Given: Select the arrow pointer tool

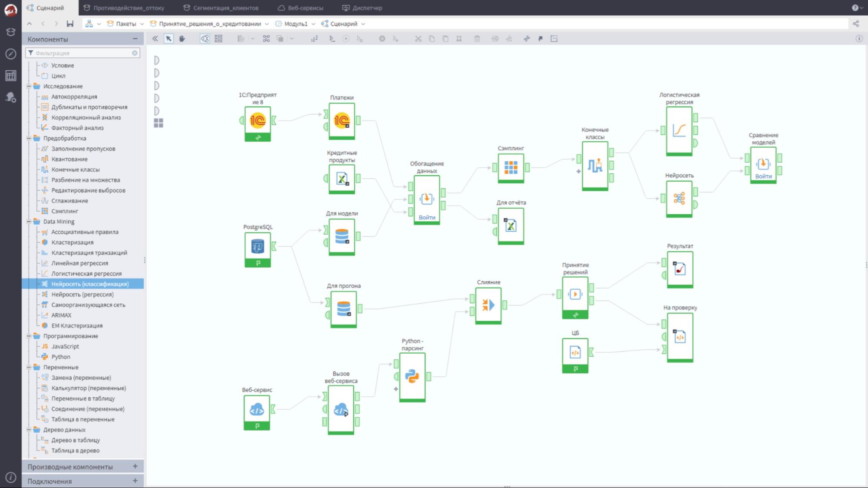Looking at the screenshot, I should point(168,39).
